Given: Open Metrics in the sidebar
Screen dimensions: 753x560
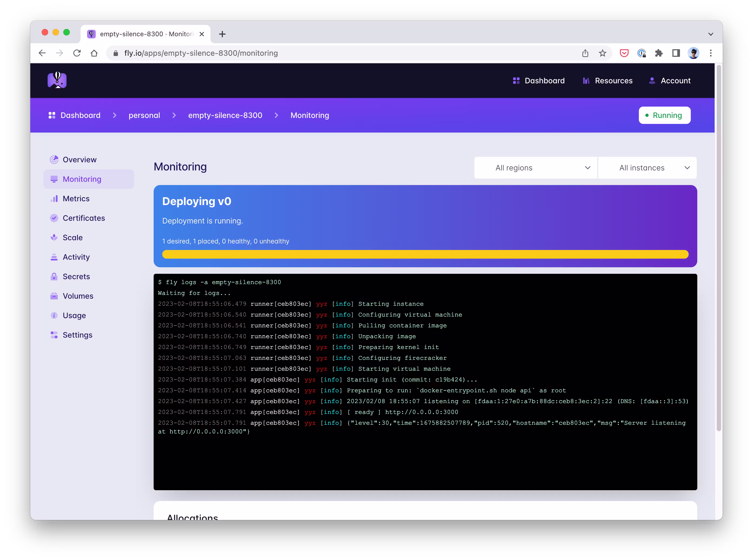Looking at the screenshot, I should click(76, 199).
